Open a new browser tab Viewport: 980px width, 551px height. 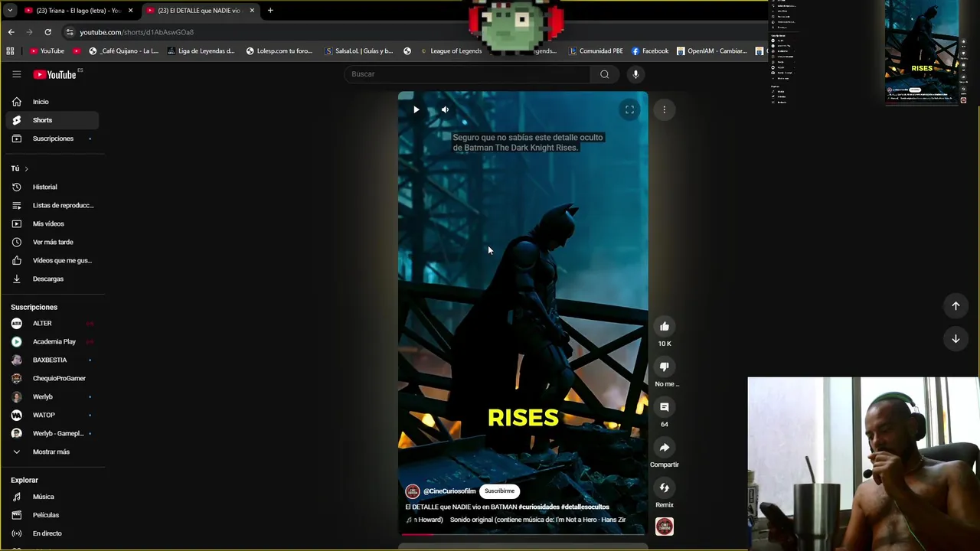270,11
